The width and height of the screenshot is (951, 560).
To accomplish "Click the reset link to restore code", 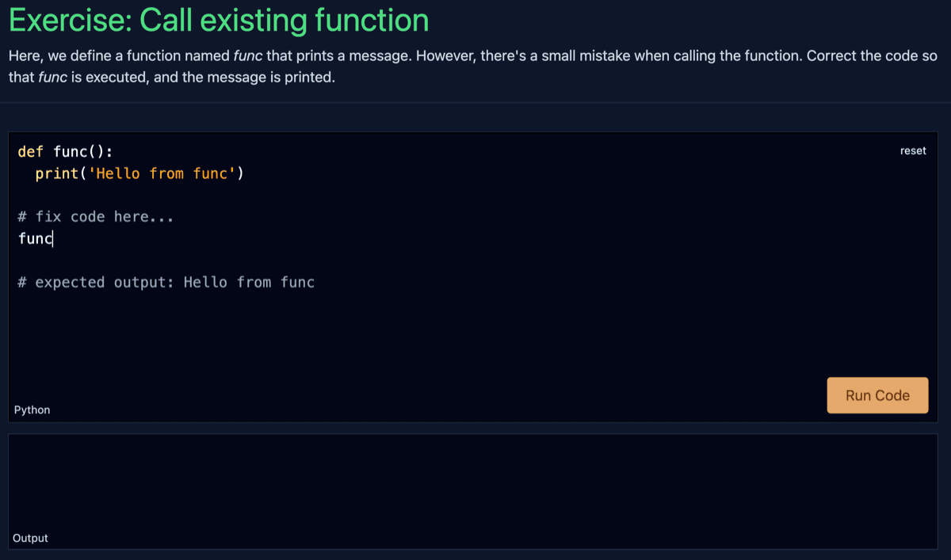I will click(x=913, y=150).
